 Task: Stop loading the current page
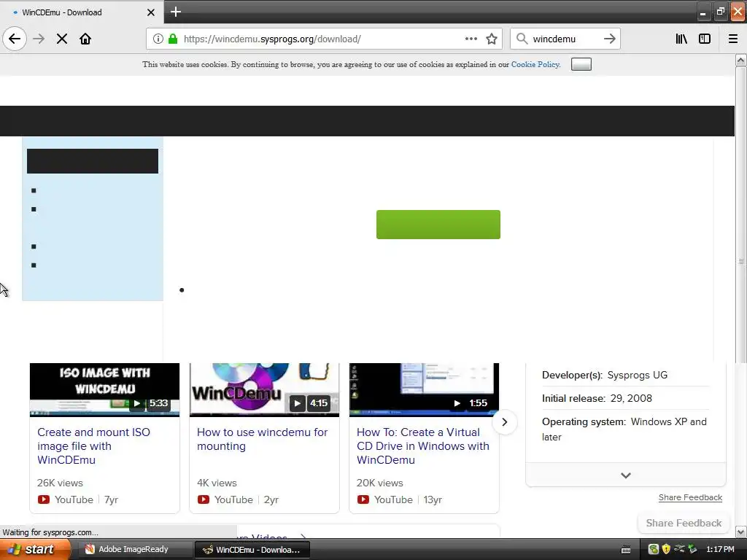click(x=62, y=39)
